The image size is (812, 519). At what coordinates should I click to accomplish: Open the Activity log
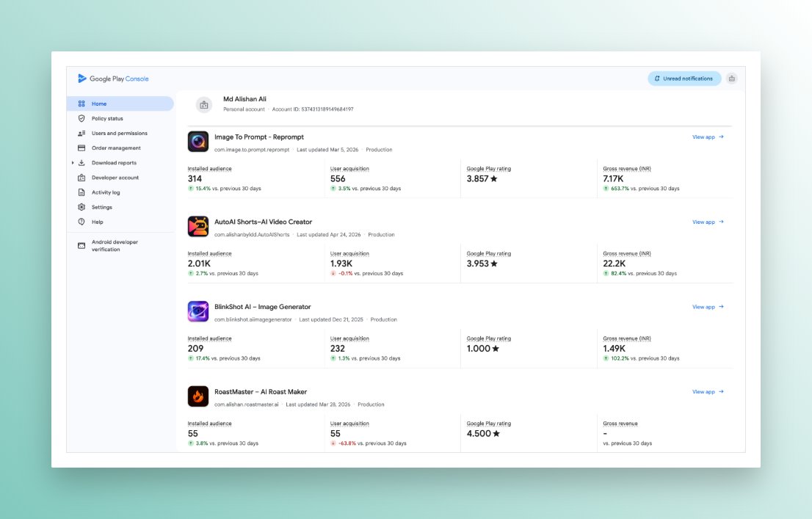click(106, 192)
